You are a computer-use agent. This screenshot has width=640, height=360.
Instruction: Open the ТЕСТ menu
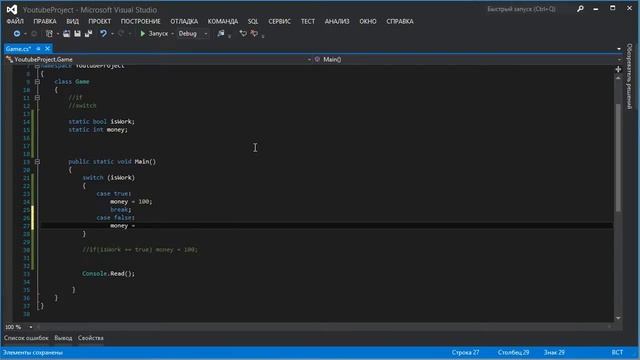tap(308, 21)
